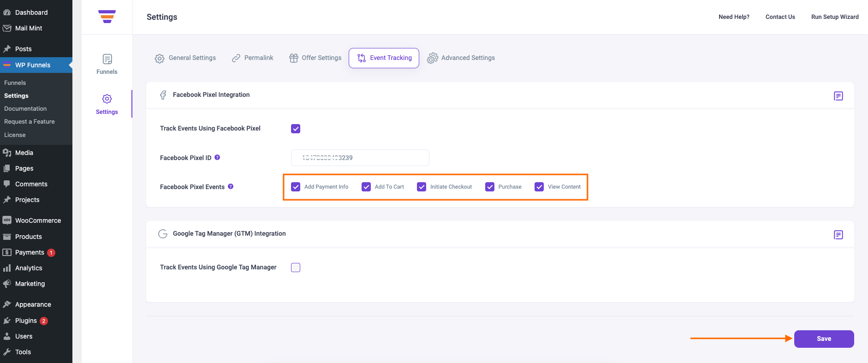This screenshot has width=868, height=363.
Task: Click the Save button
Action: click(824, 339)
